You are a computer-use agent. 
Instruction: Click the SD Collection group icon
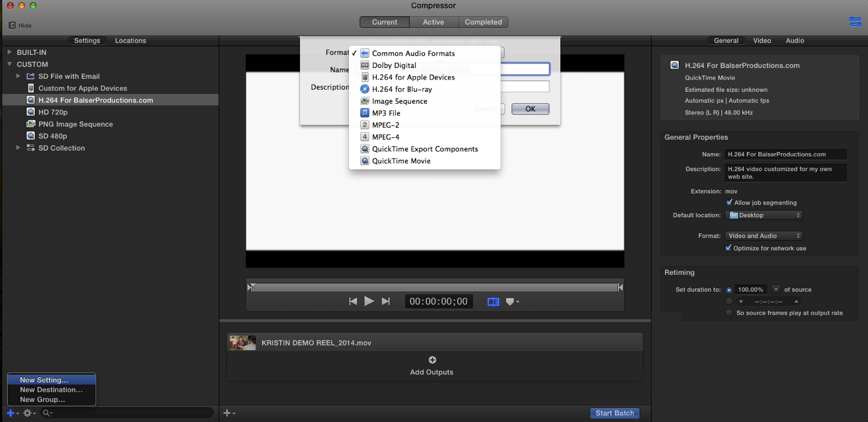31,148
